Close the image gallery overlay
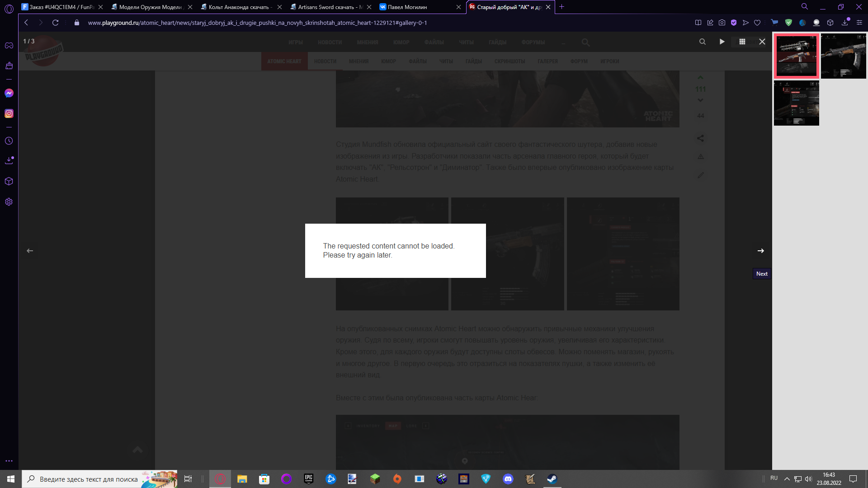This screenshot has width=868, height=488. pyautogui.click(x=762, y=42)
